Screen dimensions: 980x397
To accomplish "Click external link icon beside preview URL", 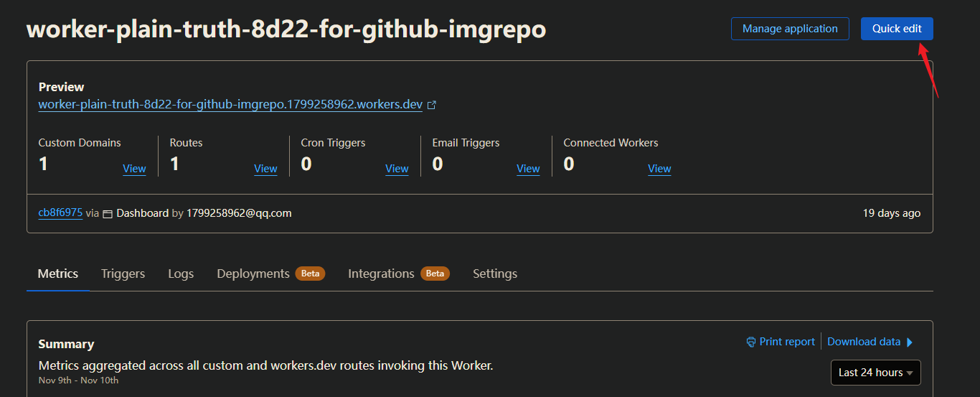I will coord(432,105).
